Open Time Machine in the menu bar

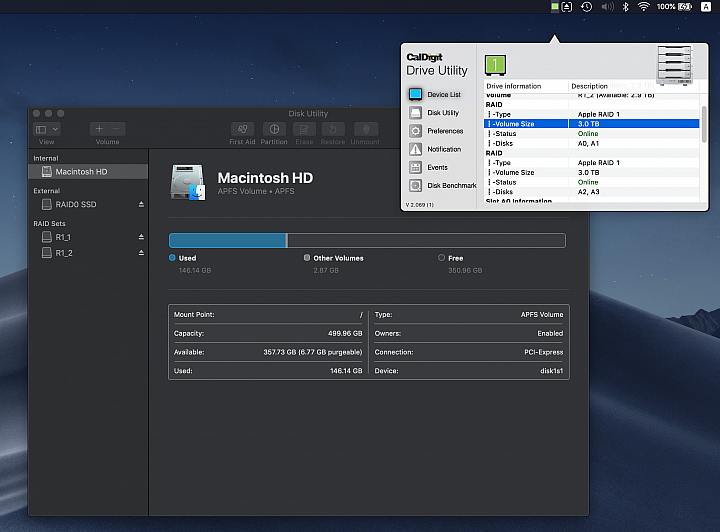(x=586, y=6)
